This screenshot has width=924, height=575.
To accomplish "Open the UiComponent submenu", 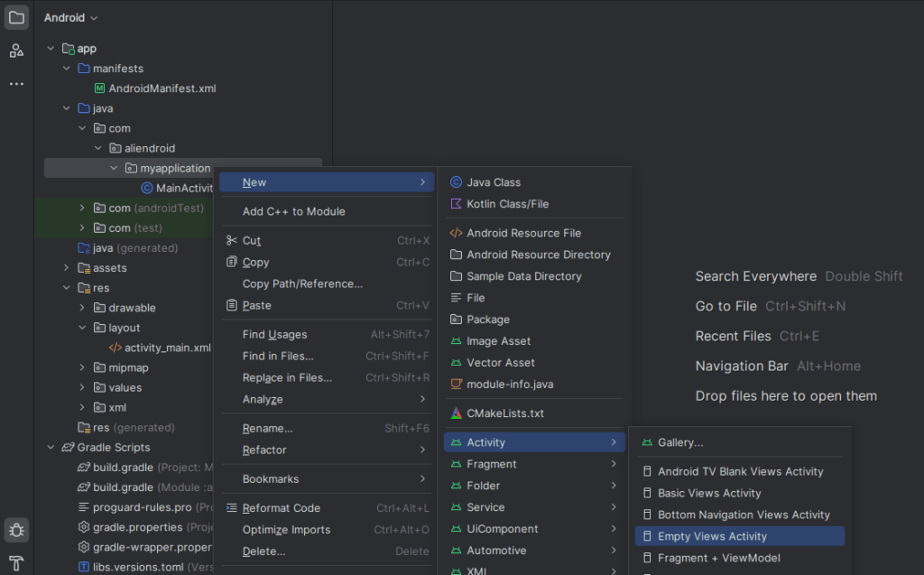I will click(x=534, y=529).
